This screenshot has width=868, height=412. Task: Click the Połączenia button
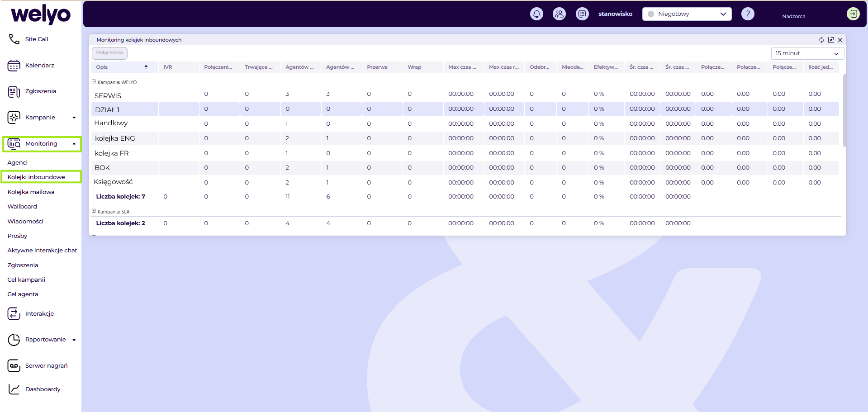[x=109, y=53]
